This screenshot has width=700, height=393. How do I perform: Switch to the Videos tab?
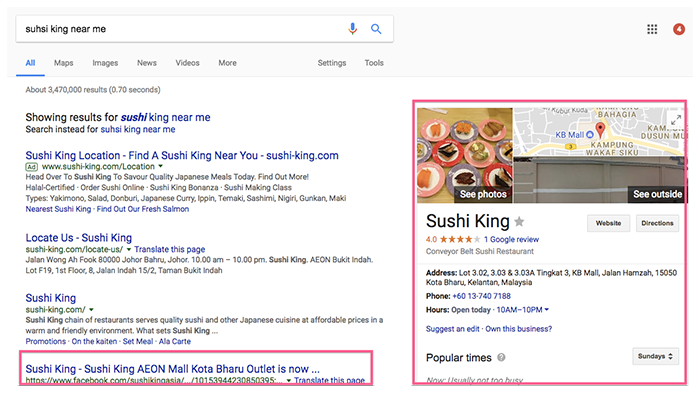pyautogui.click(x=188, y=63)
